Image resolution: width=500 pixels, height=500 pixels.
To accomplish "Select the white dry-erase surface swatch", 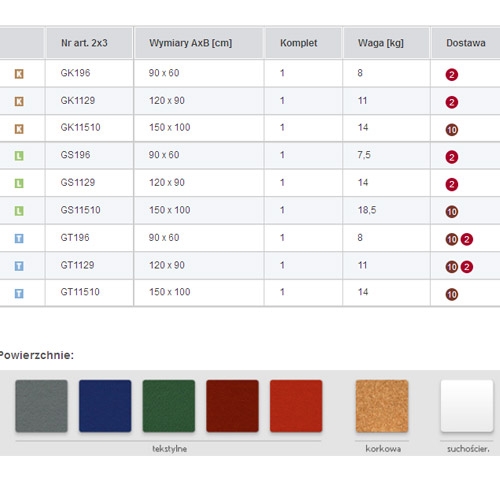I will [x=467, y=406].
